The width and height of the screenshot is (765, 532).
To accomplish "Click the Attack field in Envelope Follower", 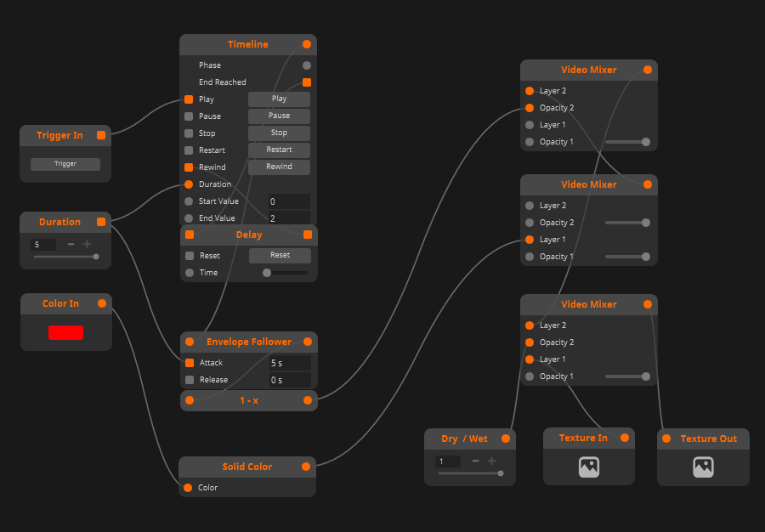I will (289, 363).
